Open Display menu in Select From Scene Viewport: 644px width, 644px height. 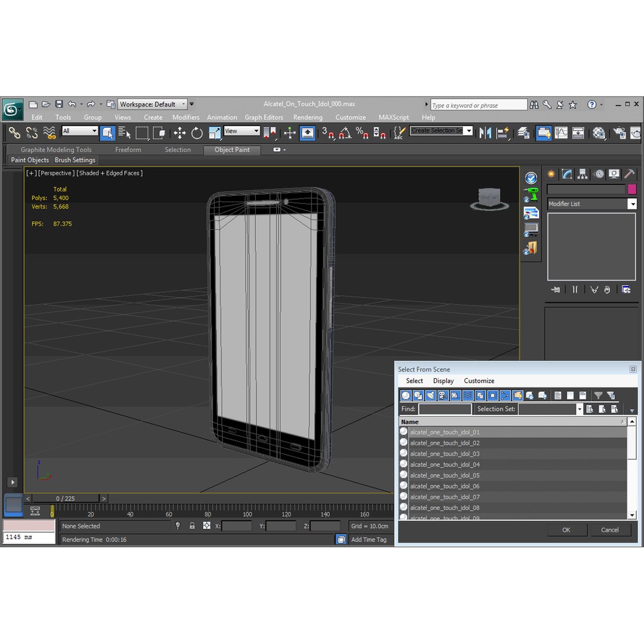[x=443, y=380]
